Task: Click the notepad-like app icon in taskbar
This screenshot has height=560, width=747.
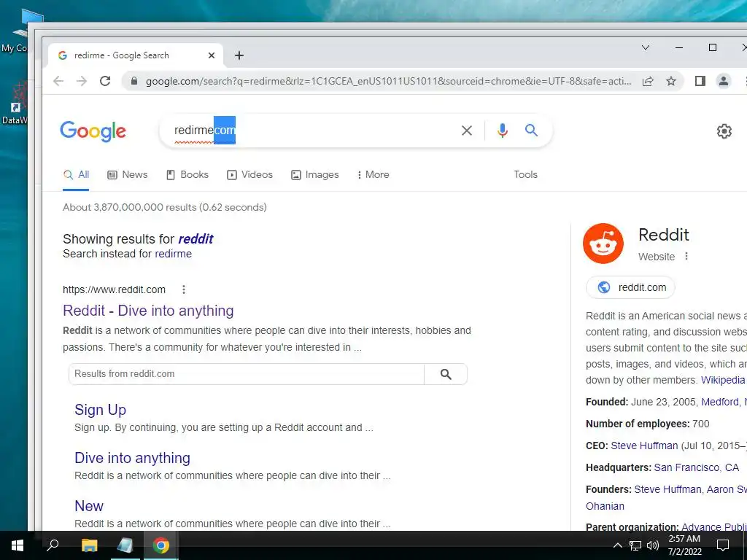Action: coord(125,545)
